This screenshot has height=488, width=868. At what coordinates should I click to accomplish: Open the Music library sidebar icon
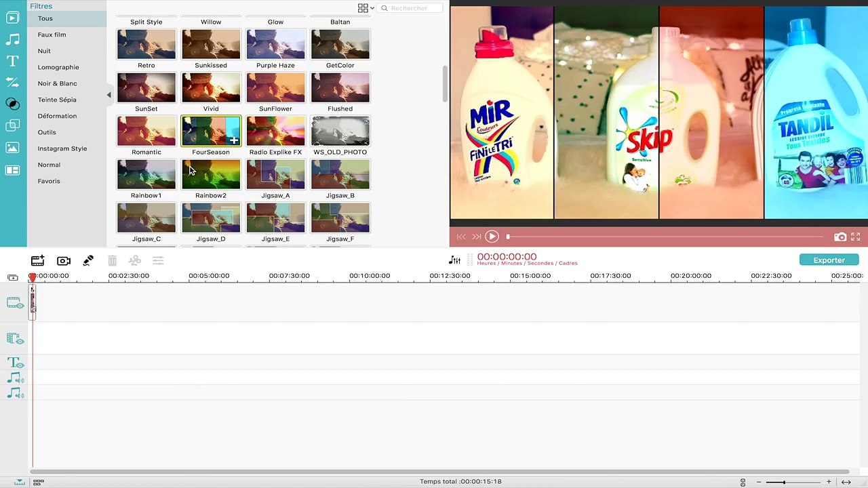12,39
